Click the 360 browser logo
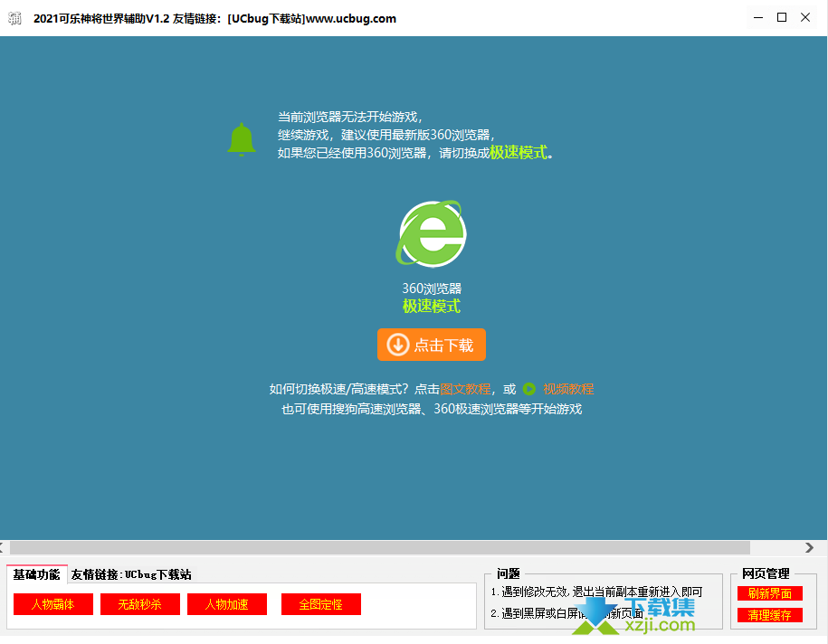 click(x=432, y=233)
